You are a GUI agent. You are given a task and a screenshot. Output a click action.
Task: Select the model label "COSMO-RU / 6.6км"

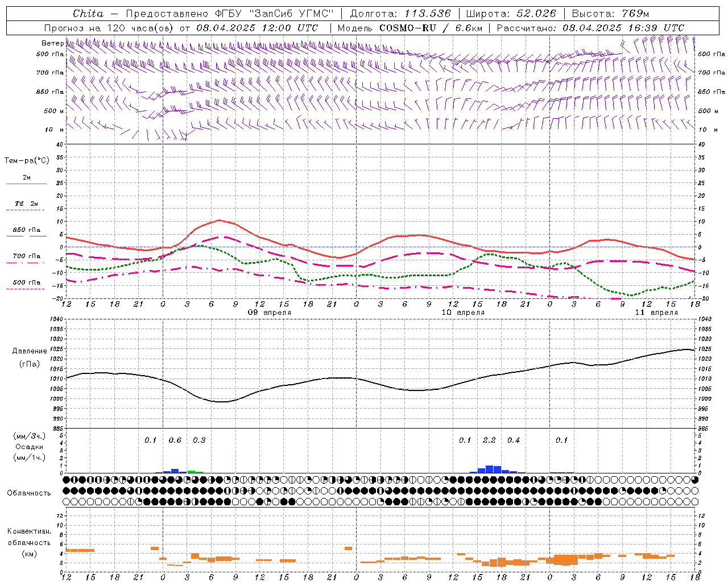[x=431, y=28]
